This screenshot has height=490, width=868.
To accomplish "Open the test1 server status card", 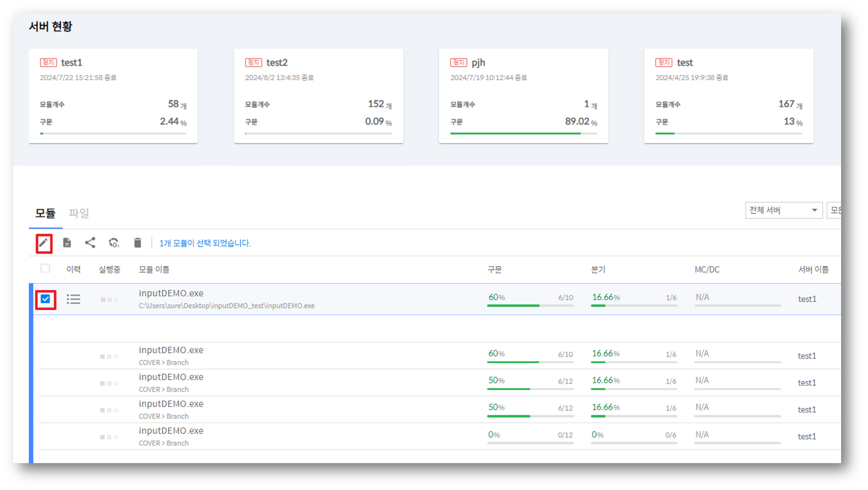I will coord(113,96).
